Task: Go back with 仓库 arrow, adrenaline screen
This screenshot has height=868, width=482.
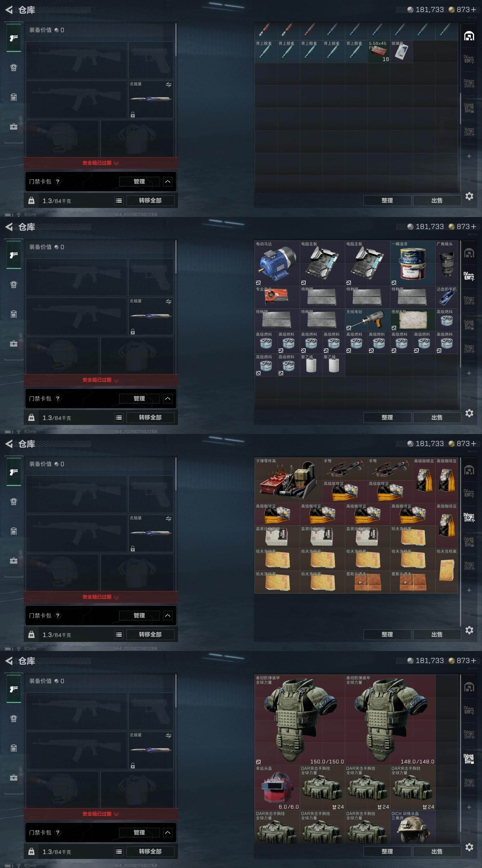Action: (x=9, y=10)
